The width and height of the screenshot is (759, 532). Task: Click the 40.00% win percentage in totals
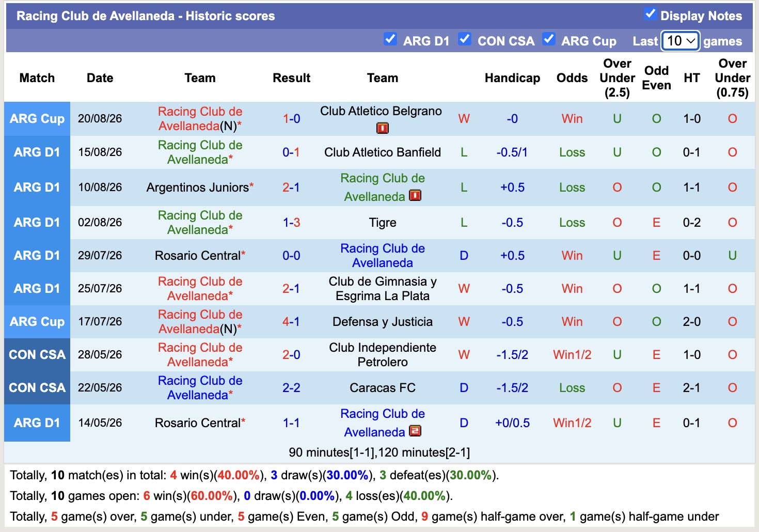[x=239, y=475]
